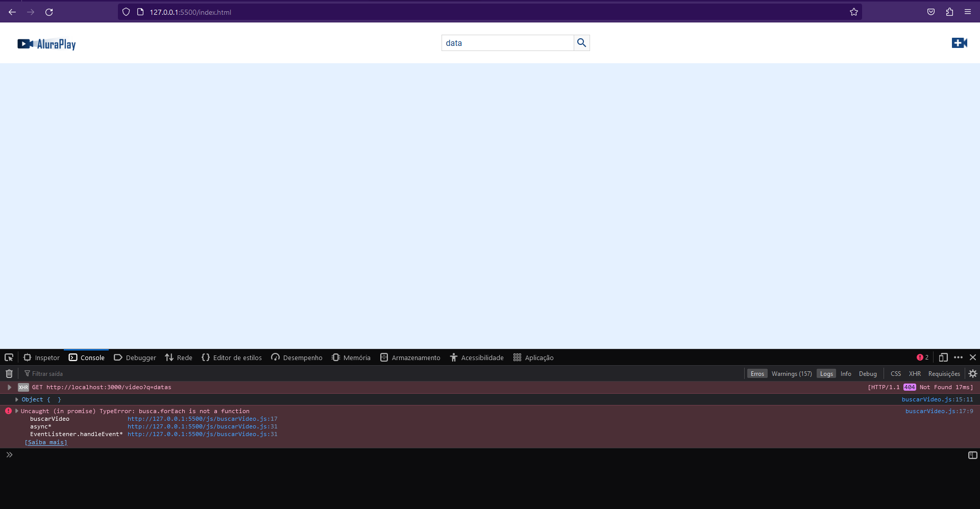The width and height of the screenshot is (980, 509).
Task: Open the Pocket save icon
Action: 931,12
